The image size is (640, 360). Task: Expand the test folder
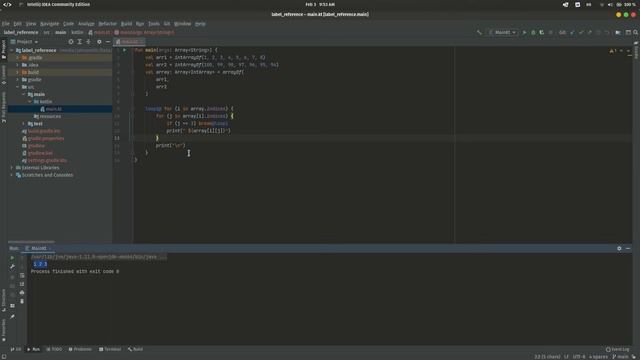coord(24,124)
